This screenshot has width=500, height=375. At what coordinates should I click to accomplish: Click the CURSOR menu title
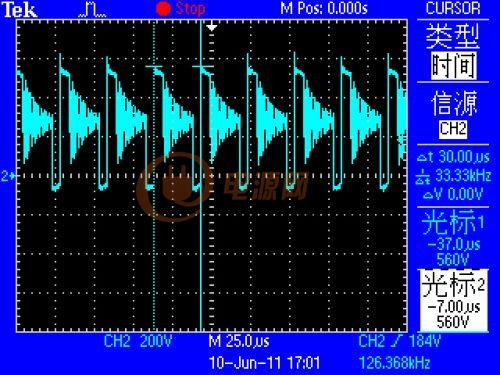[453, 9]
